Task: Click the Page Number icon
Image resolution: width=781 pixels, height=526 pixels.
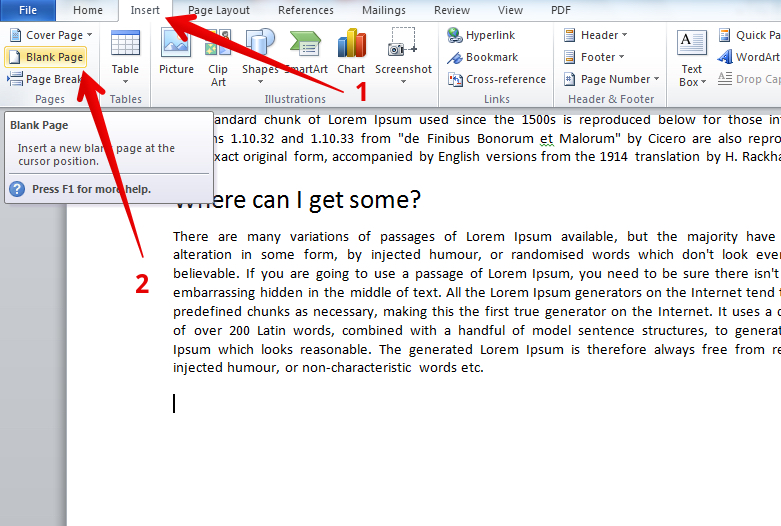Action: pos(569,79)
